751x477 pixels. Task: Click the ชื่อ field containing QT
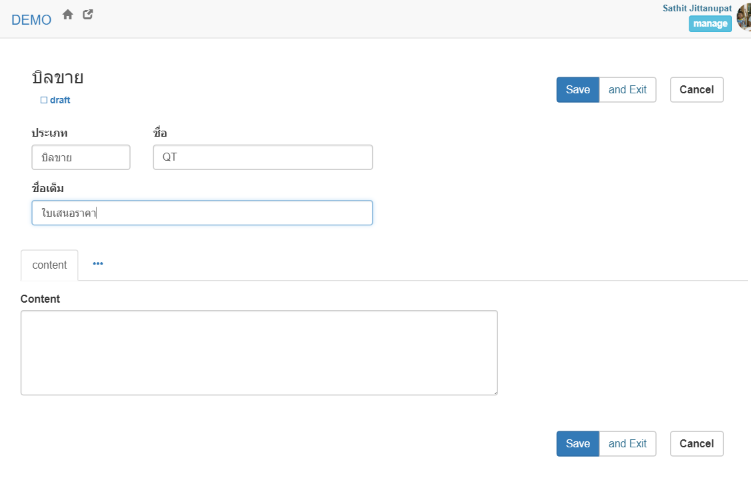[x=262, y=158]
